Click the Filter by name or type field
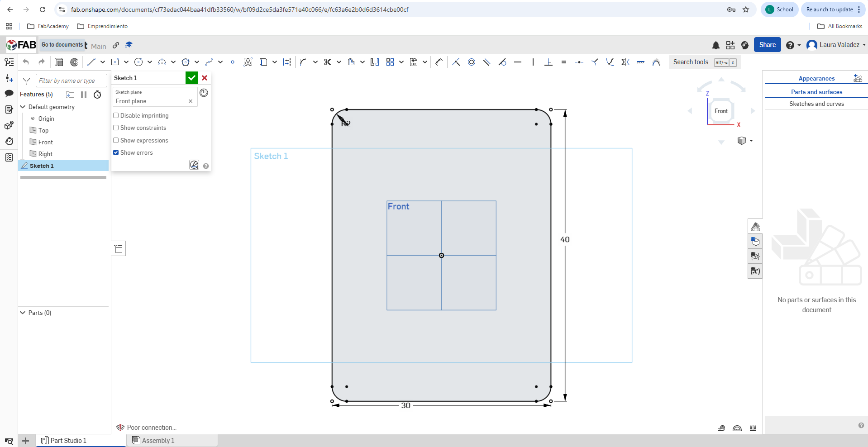 tap(72, 81)
